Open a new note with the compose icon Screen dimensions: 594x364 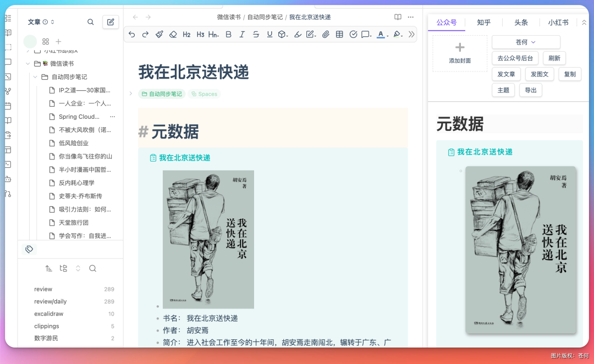tap(110, 22)
